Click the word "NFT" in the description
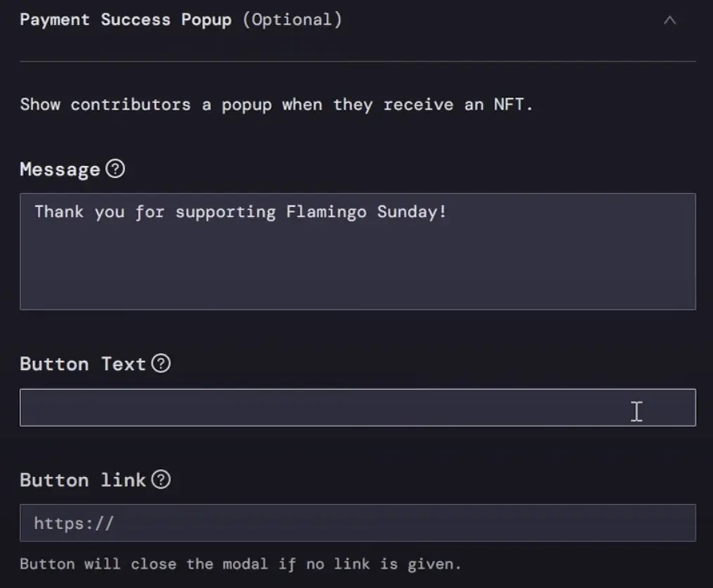 [x=509, y=105]
